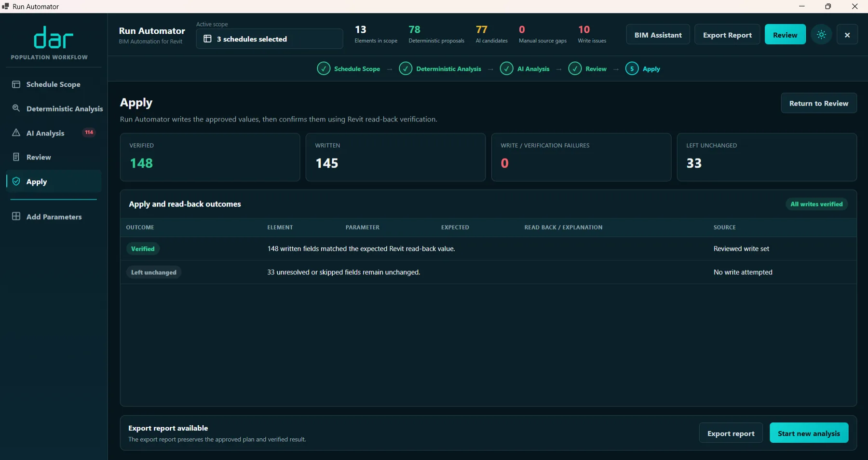Click Export Report in the top bar

[x=727, y=35]
